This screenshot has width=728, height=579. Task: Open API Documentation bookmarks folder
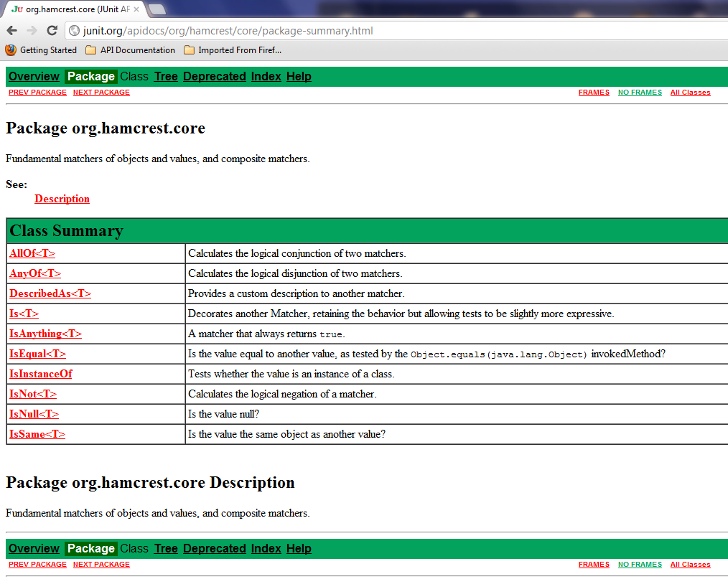pyautogui.click(x=131, y=50)
